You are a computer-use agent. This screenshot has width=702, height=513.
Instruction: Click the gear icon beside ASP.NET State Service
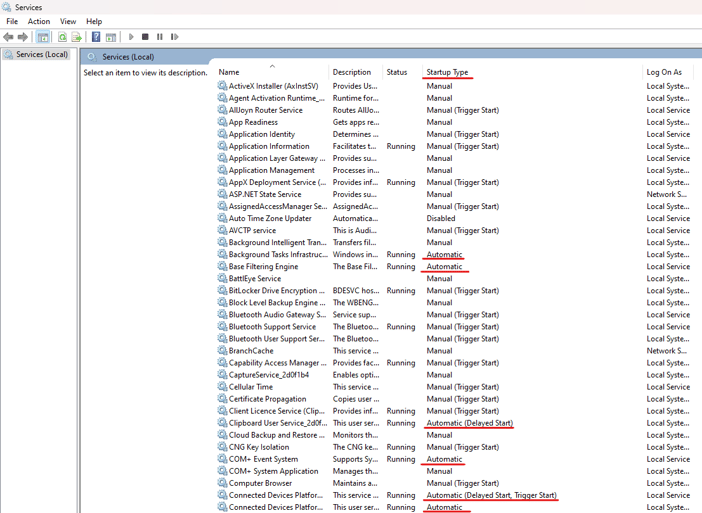pos(222,194)
